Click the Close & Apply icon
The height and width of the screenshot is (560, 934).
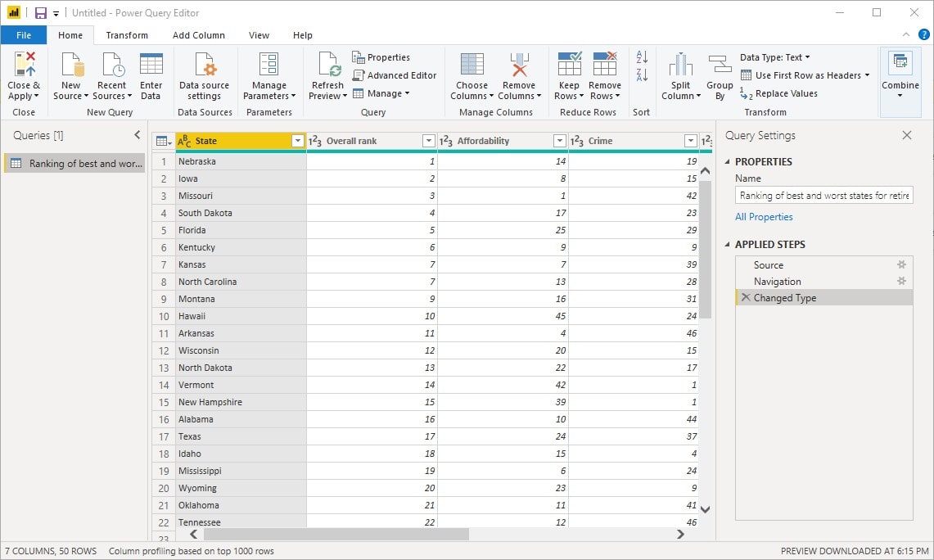[x=25, y=65]
